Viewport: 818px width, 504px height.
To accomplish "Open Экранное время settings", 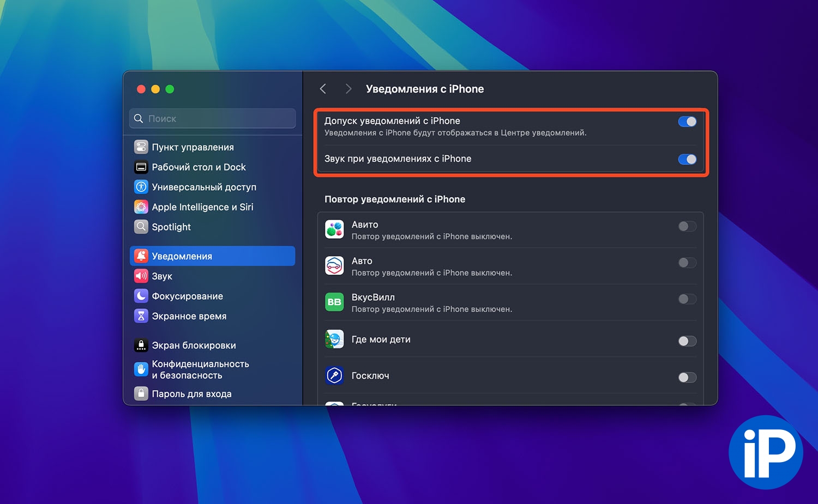I will pyautogui.click(x=213, y=316).
